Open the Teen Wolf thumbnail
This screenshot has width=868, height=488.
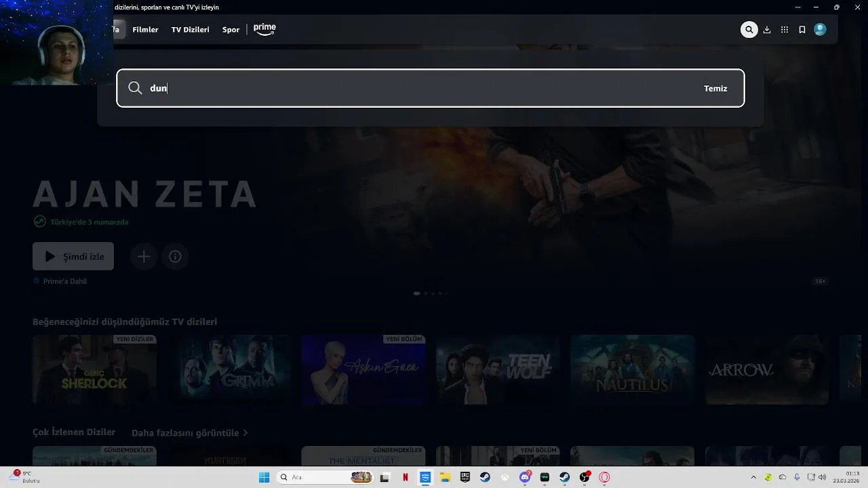click(x=498, y=369)
